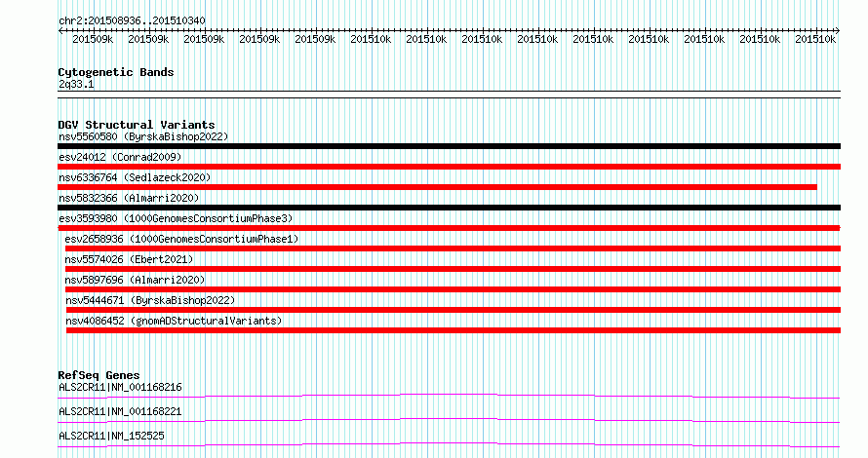
Task: Click the black bar for nsv5832366
Action: (449, 208)
